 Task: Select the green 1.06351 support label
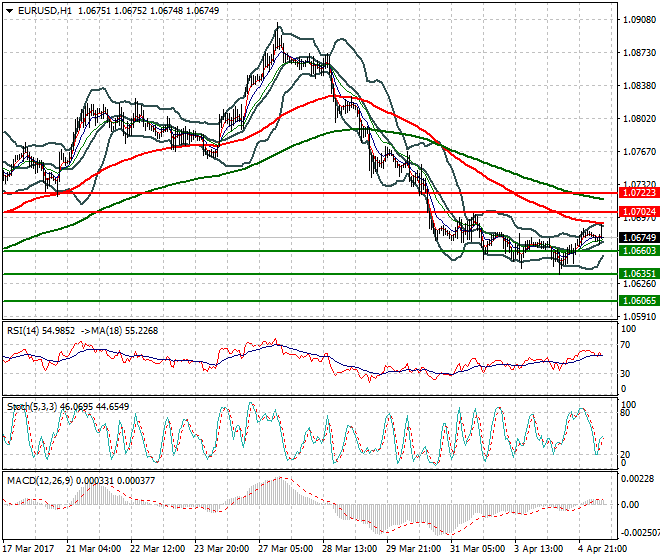click(639, 274)
